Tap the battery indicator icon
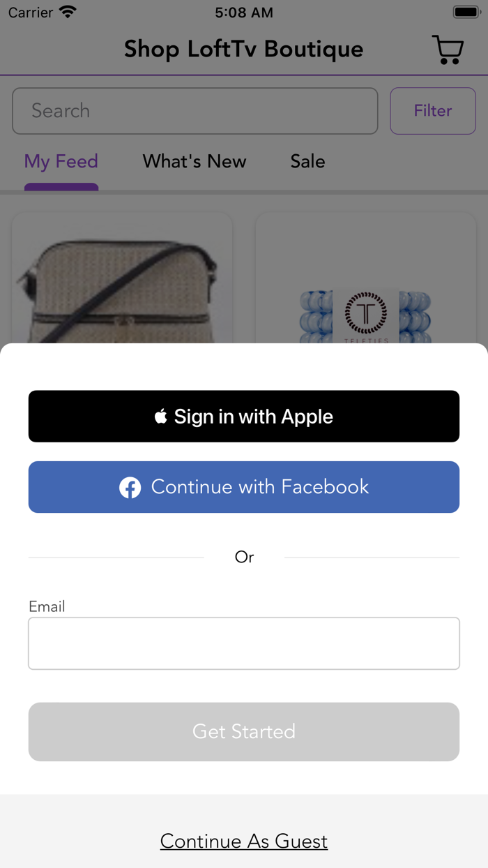Image resolution: width=488 pixels, height=868 pixels. [466, 13]
